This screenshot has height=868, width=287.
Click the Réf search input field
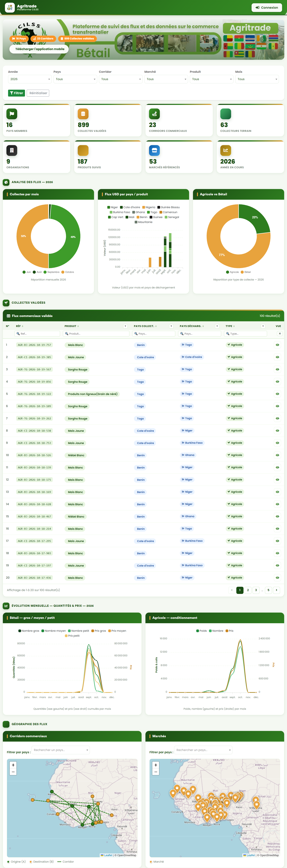tap(37, 334)
